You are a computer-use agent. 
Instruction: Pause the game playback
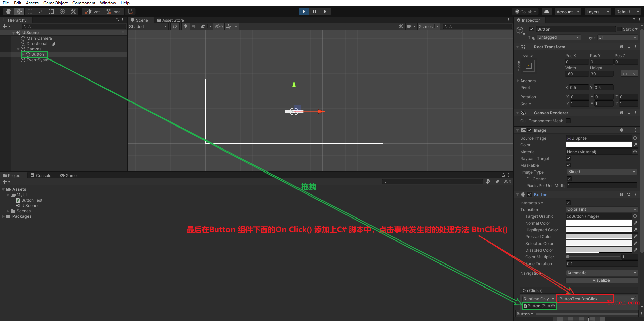(315, 12)
